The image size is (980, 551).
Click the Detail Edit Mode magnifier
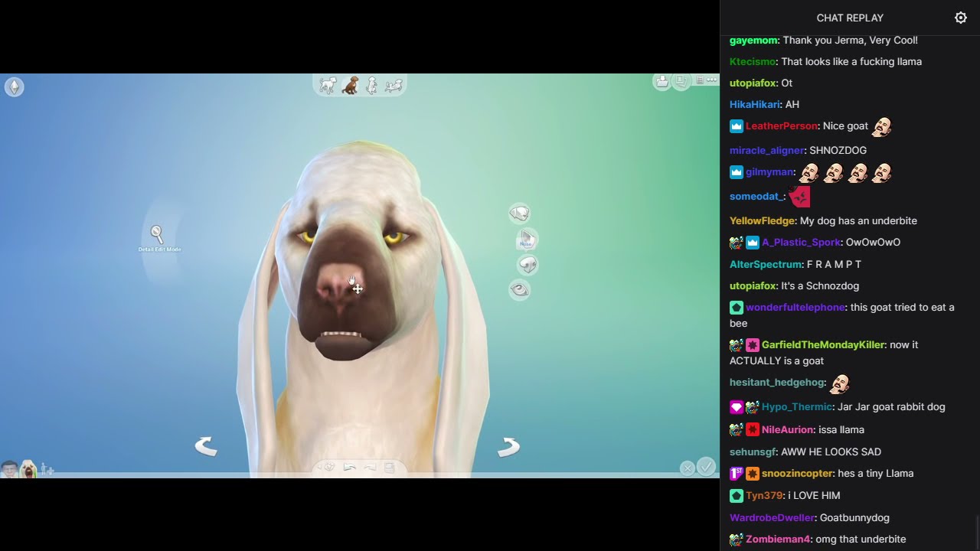[x=157, y=234]
